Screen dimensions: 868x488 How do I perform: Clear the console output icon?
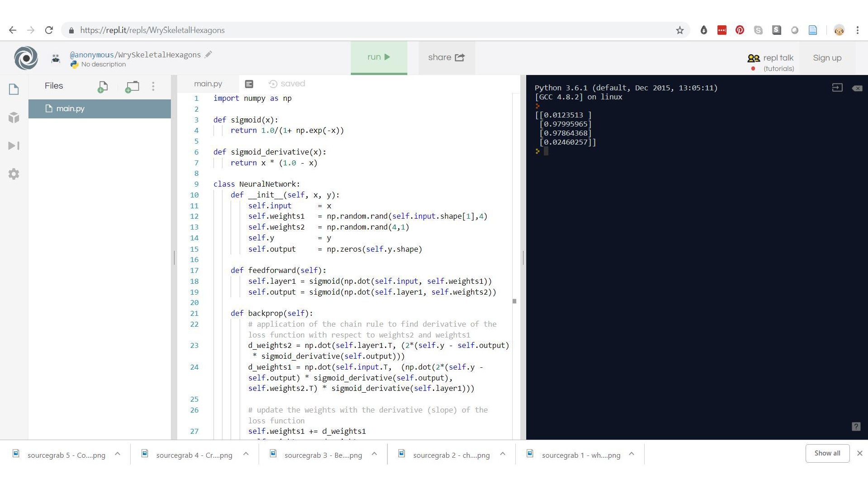[857, 88]
